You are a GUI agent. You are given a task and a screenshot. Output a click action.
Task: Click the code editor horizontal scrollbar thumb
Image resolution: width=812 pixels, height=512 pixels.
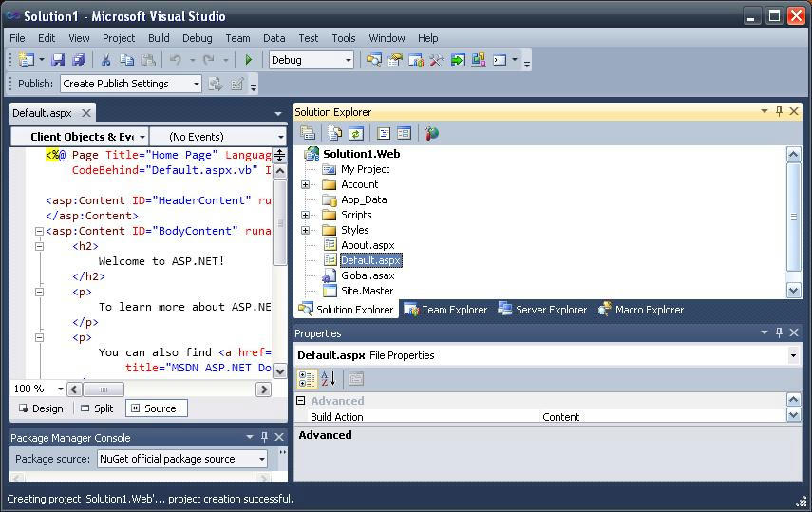click(104, 389)
